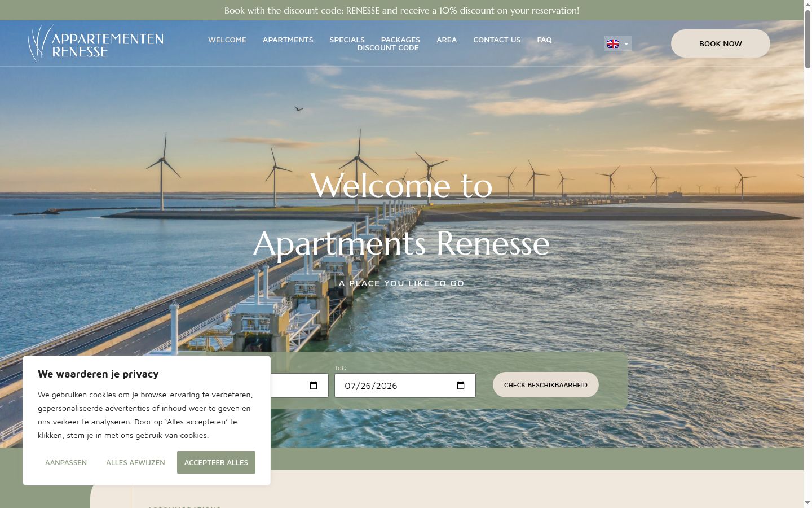Open calendar picker on the left date field

click(x=314, y=386)
